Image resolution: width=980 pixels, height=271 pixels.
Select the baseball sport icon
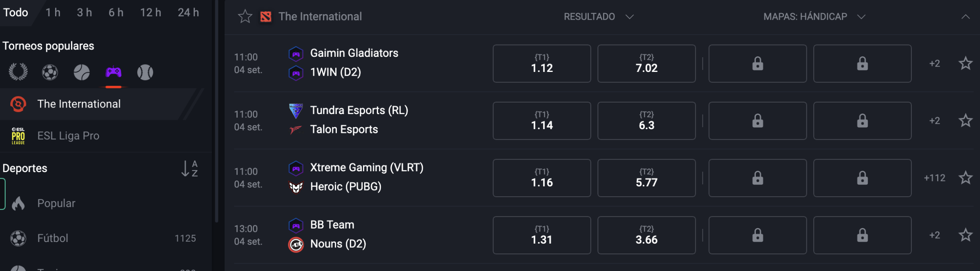tap(145, 72)
